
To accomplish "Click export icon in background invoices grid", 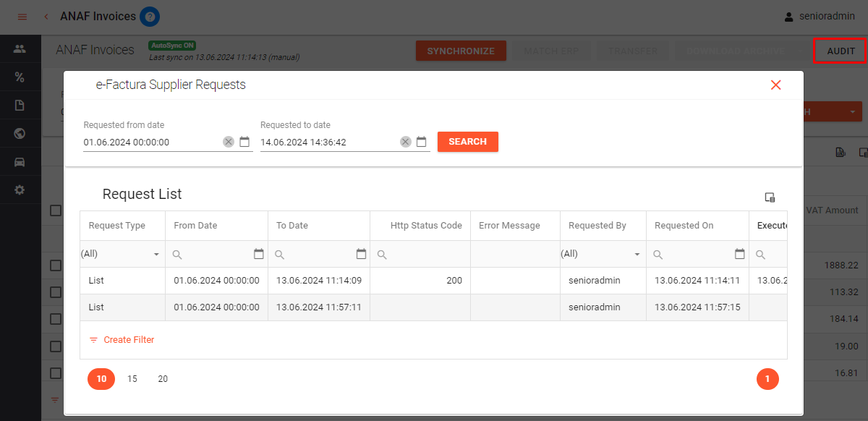I will 841,152.
